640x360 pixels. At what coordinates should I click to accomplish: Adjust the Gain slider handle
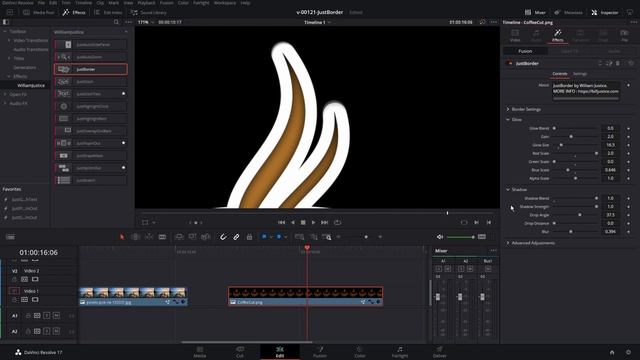[571, 137]
